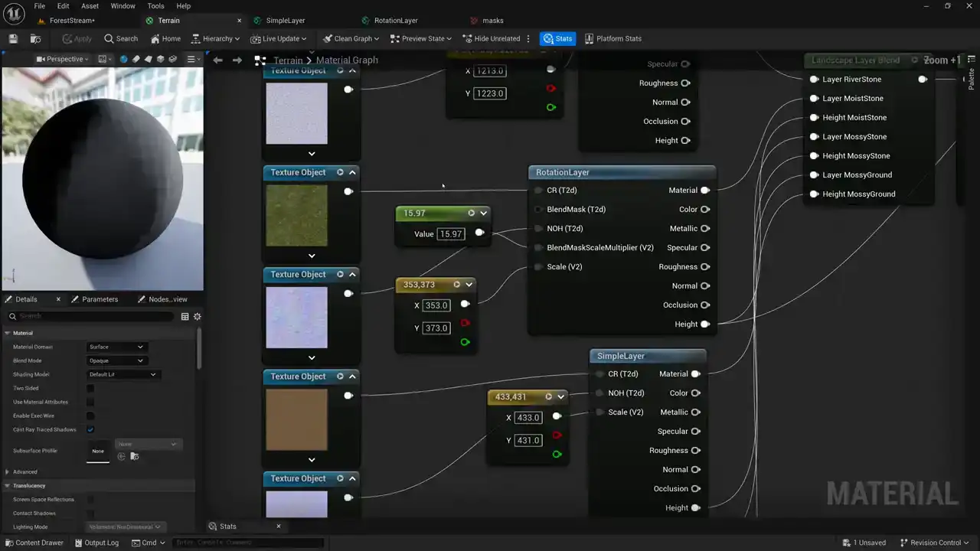Open property matrix grid view in Details
The height and width of the screenshot is (551, 980).
tap(185, 316)
